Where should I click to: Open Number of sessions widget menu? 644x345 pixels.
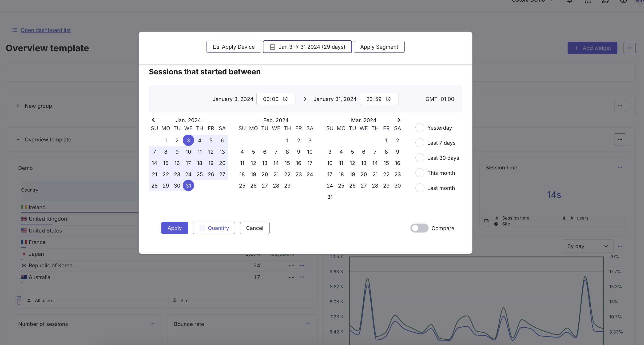pyautogui.click(x=152, y=324)
